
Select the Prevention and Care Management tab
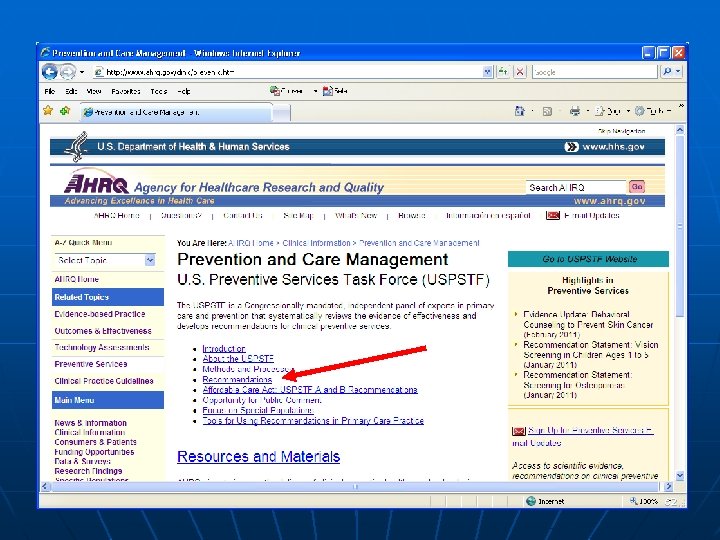tap(177, 112)
